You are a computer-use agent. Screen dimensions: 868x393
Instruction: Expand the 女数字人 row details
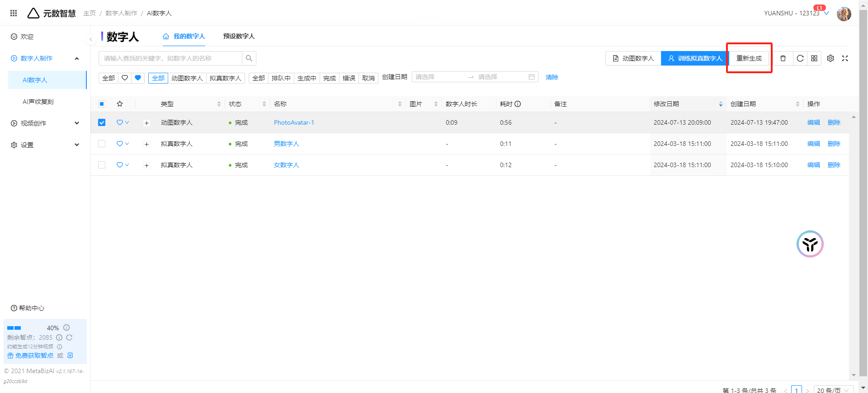[x=146, y=165]
